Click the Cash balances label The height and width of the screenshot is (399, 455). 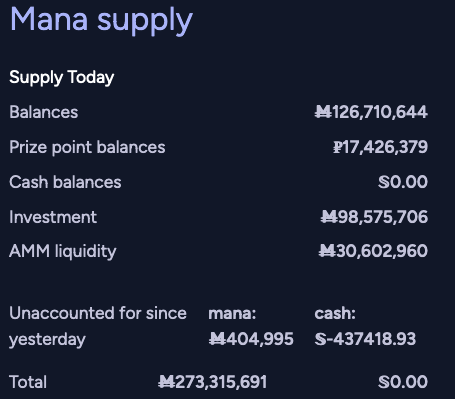[65, 182]
